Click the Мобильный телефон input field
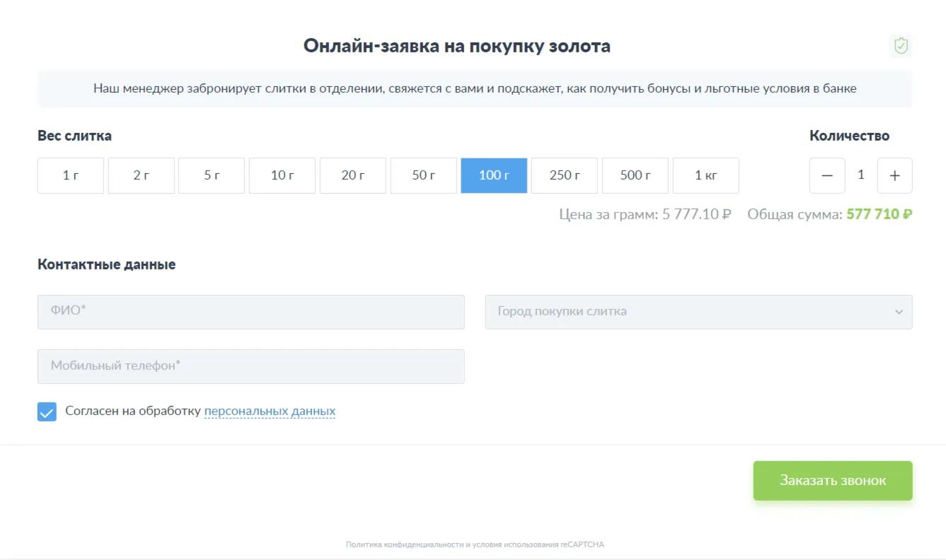946x560 pixels. point(251,366)
